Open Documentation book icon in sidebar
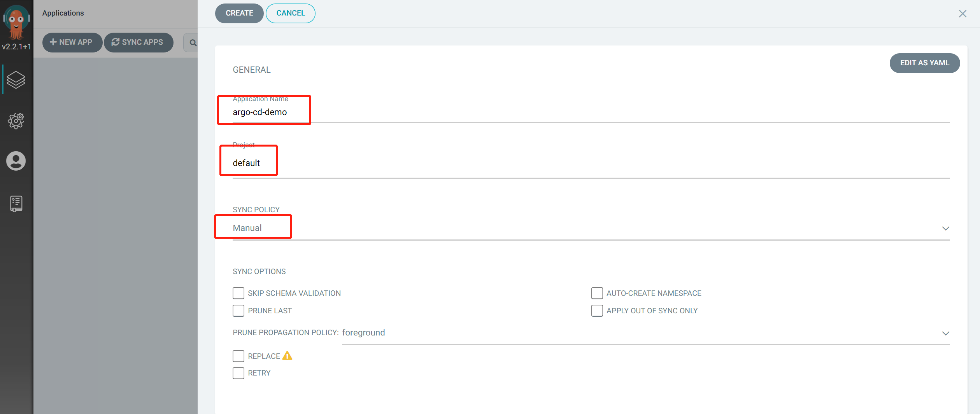The width and height of the screenshot is (980, 414). coord(16,204)
